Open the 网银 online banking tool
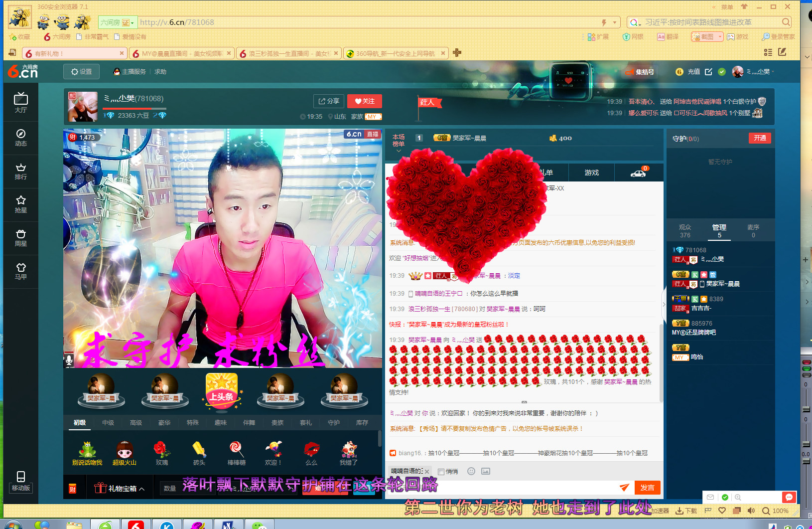The width and height of the screenshot is (812, 529). click(x=633, y=37)
